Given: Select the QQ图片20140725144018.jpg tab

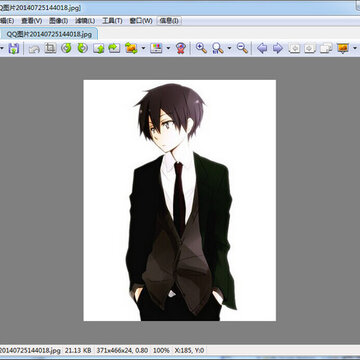Looking at the screenshot, I should [x=49, y=34].
